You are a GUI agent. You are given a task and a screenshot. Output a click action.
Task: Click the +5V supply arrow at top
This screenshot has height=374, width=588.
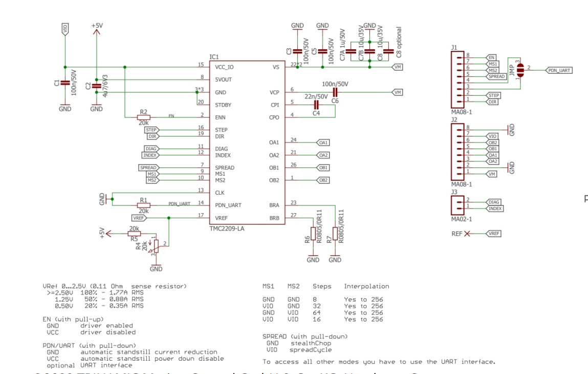pyautogui.click(x=96, y=32)
